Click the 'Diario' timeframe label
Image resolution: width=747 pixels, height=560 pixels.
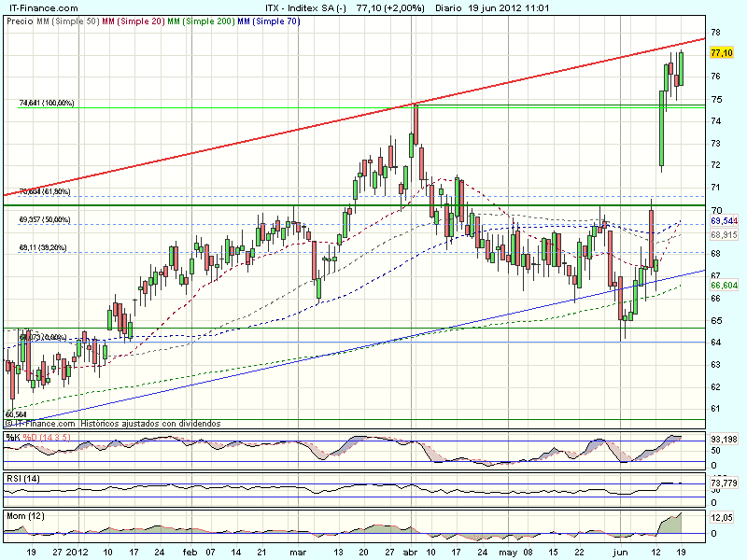tap(448, 8)
